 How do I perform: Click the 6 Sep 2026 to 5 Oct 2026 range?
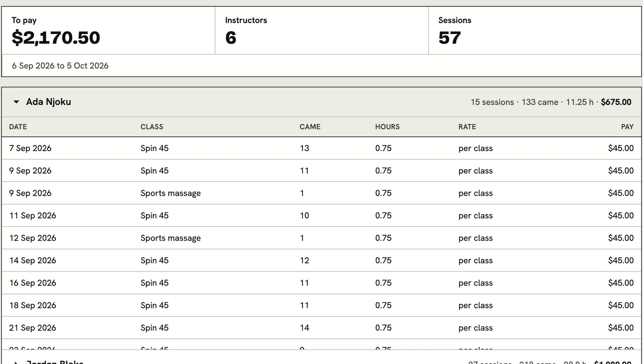60,66
